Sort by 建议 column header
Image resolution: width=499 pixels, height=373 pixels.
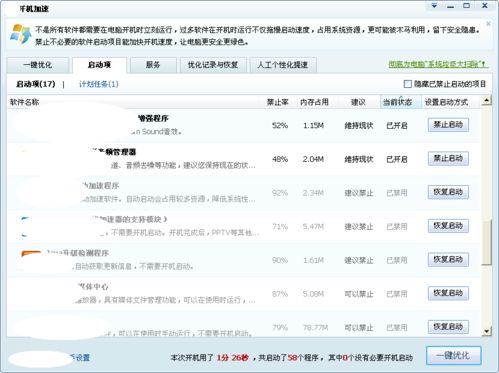tap(358, 102)
